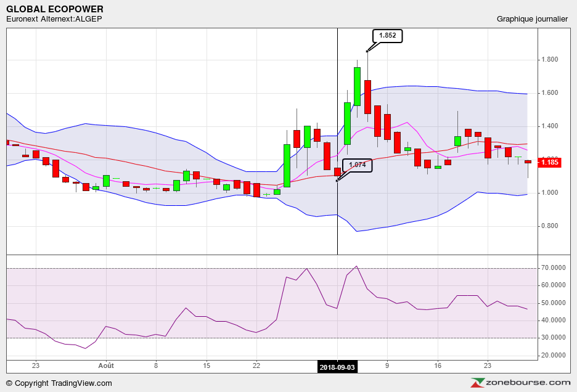Image resolution: width=577 pixels, height=392 pixels.
Task: Click the 50.0000 RSI axis label
Action: point(553,303)
